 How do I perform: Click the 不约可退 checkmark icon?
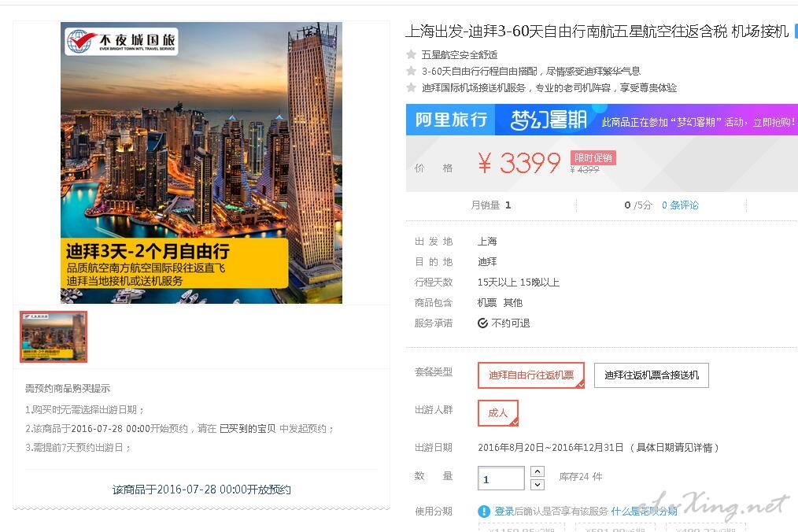pos(482,323)
